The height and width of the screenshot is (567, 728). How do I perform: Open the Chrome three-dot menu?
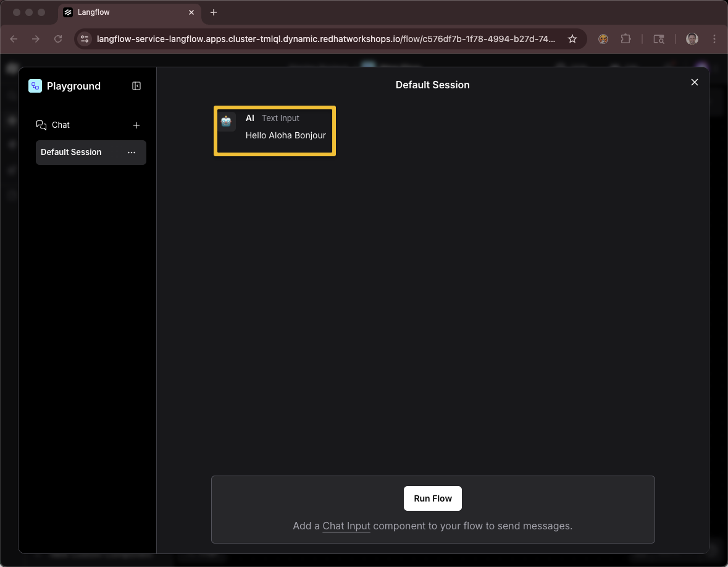coord(714,38)
